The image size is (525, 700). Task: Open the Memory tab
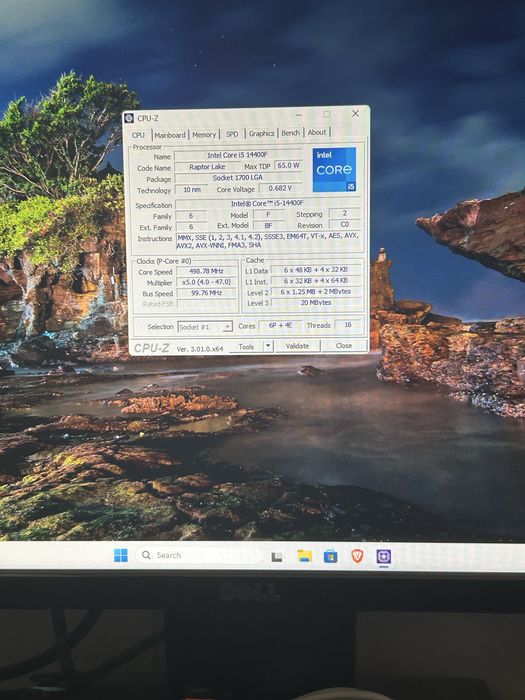click(x=204, y=134)
